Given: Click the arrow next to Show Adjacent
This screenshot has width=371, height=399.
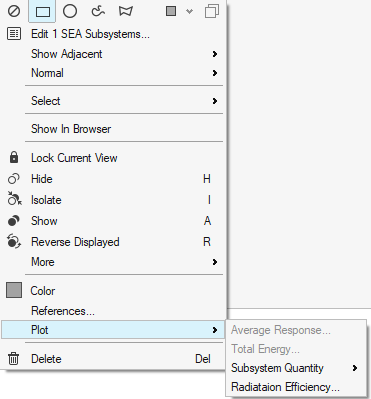Looking at the screenshot, I should click(215, 54).
